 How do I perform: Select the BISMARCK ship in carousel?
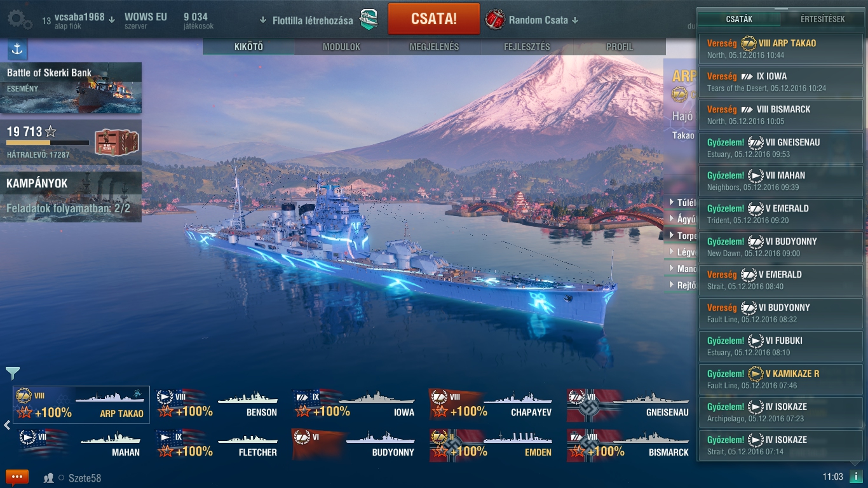[628, 444]
